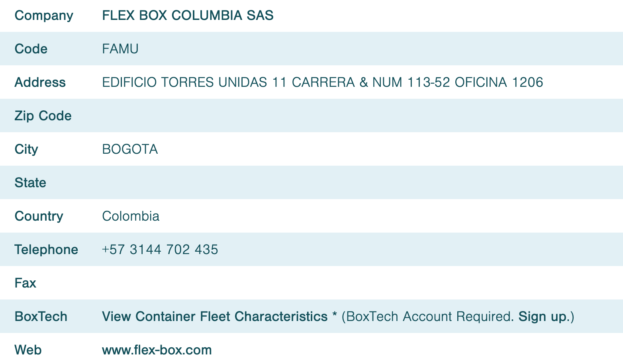
Task: Select the Telephone row label
Action: 46,249
